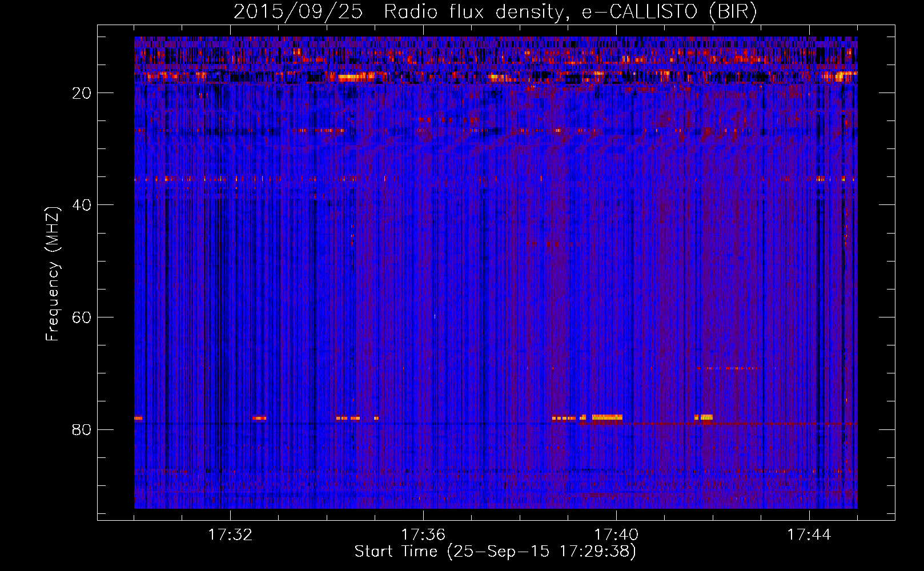Select the frequency tick label '60'

[x=82, y=317]
